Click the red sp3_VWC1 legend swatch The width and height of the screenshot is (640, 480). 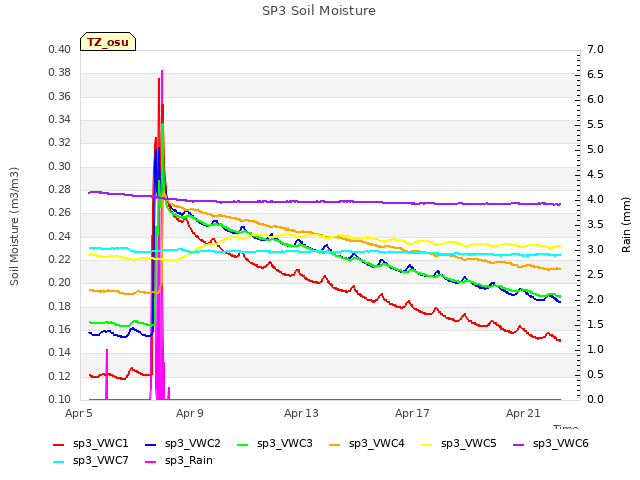(x=59, y=444)
